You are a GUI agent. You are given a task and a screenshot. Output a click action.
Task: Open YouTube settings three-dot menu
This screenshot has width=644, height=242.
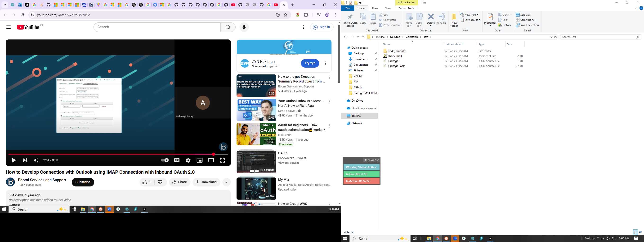(304, 27)
